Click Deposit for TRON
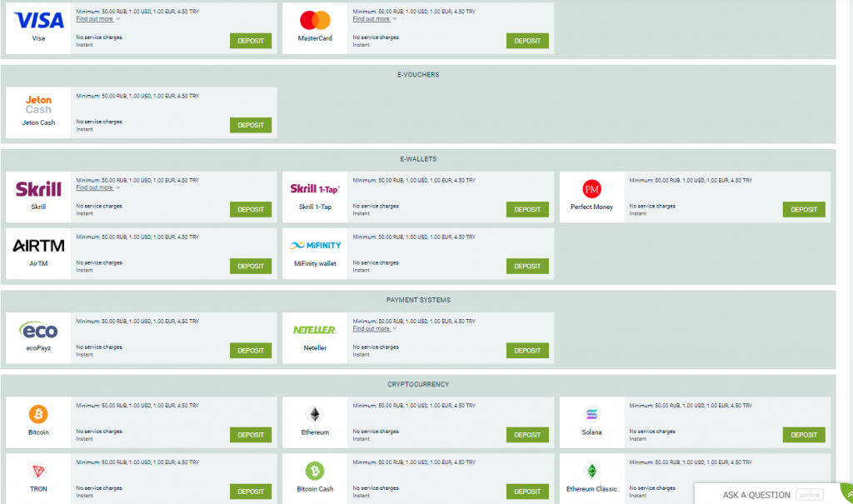This screenshot has height=504, width=853. (251, 492)
